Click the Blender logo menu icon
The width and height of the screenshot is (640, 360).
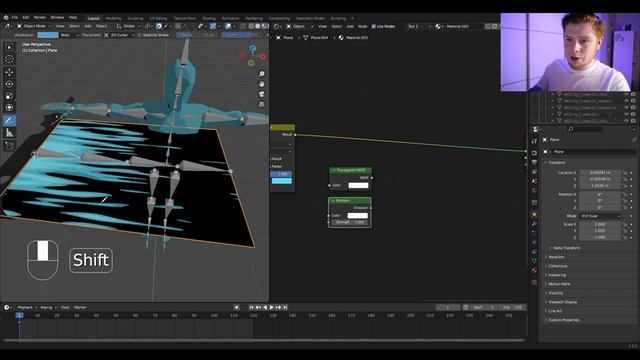click(x=6, y=18)
